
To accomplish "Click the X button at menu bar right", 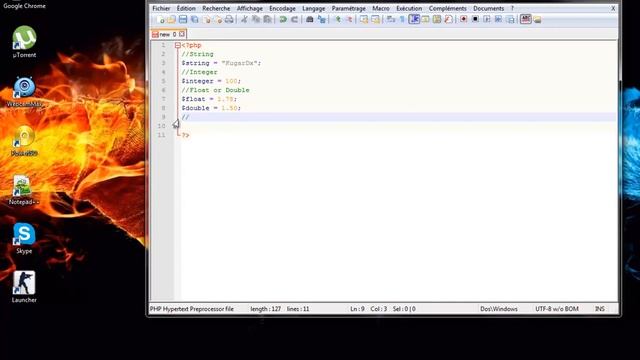I will tap(613, 8).
